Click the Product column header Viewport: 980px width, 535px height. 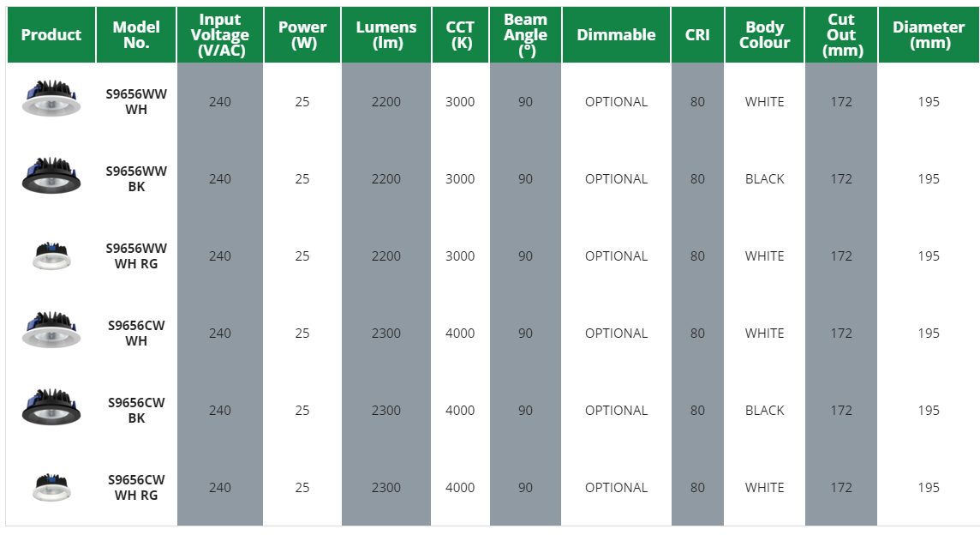pos(51,35)
